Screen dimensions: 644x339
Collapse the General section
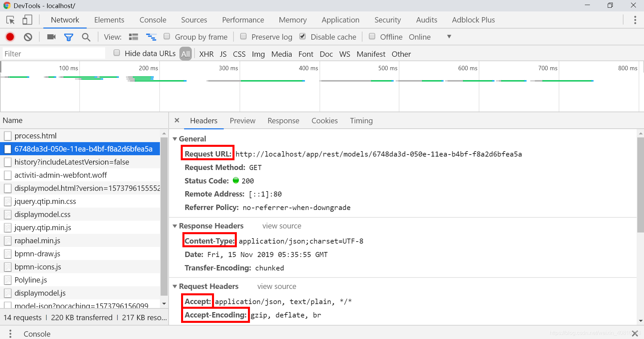pyautogui.click(x=175, y=139)
